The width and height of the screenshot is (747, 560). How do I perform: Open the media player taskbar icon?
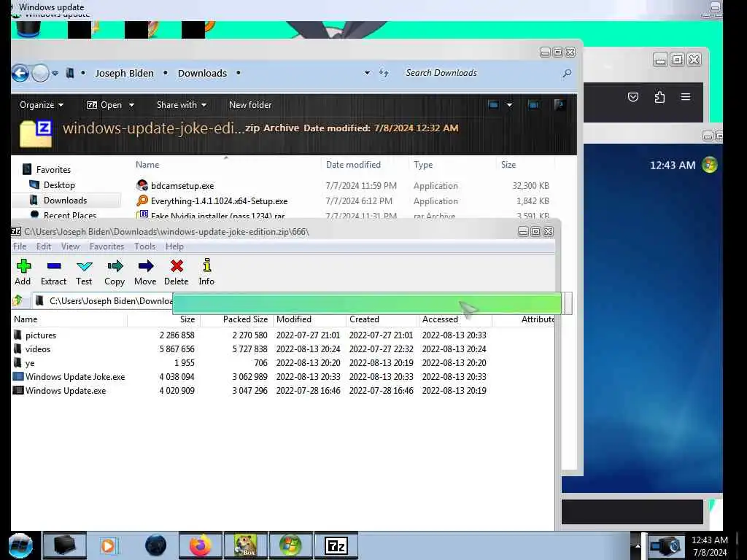pyautogui.click(x=109, y=545)
